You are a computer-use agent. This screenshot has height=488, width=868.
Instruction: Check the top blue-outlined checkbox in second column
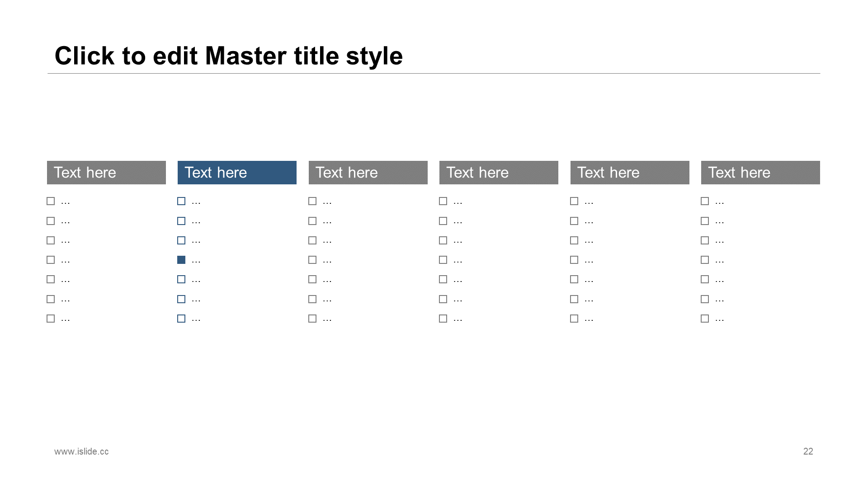[x=181, y=201]
